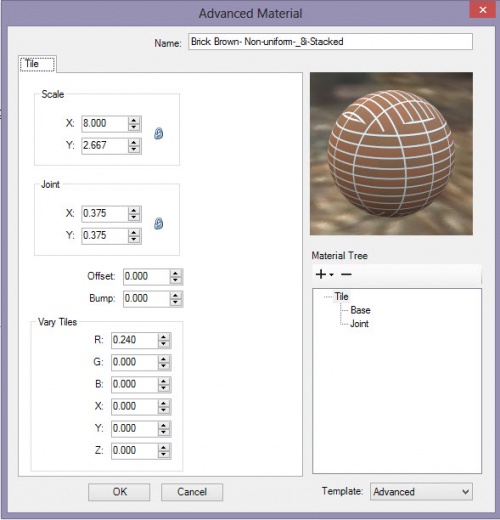Increase Joint X with up arrow
Viewport: 500px width, 520px height.
tap(134, 210)
